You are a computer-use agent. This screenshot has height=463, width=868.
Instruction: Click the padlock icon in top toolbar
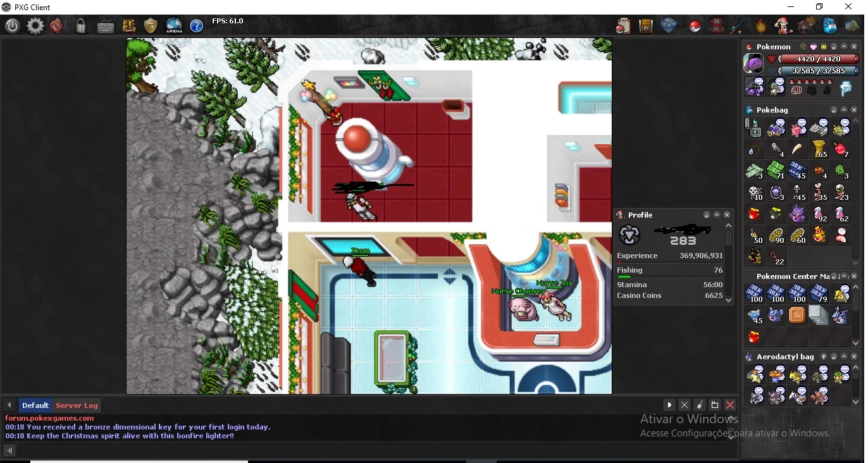pos(80,26)
